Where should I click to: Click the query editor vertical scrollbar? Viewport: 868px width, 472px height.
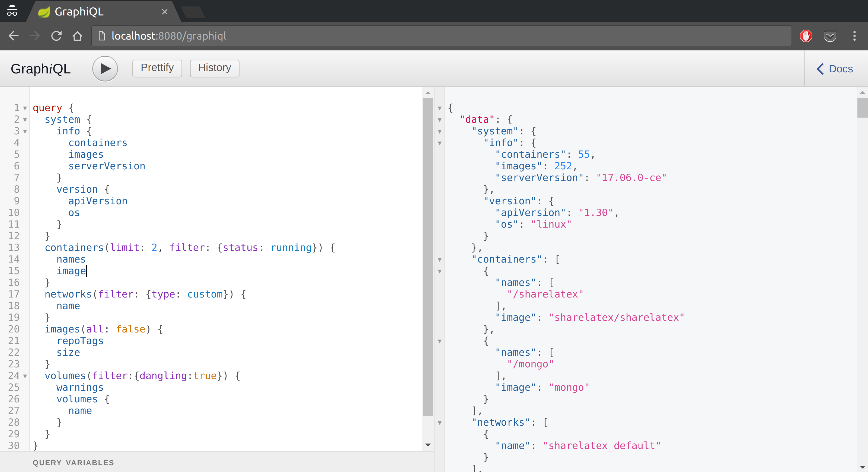tap(427, 256)
